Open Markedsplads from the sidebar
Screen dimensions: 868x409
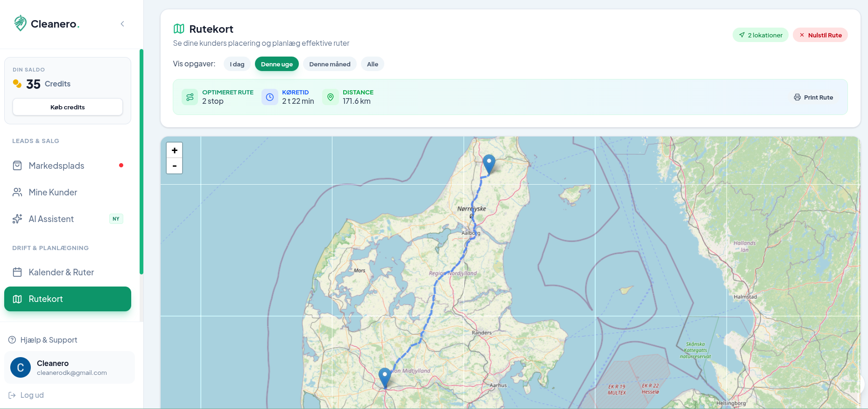point(56,165)
